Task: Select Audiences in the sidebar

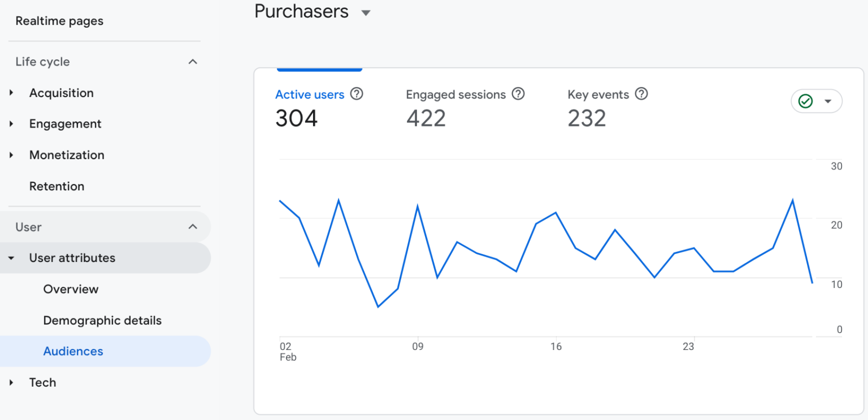Action: point(73,351)
